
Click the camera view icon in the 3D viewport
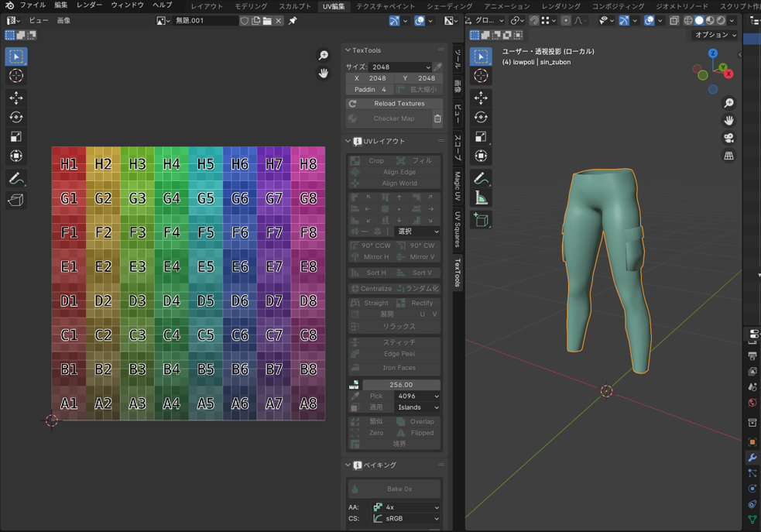728,138
